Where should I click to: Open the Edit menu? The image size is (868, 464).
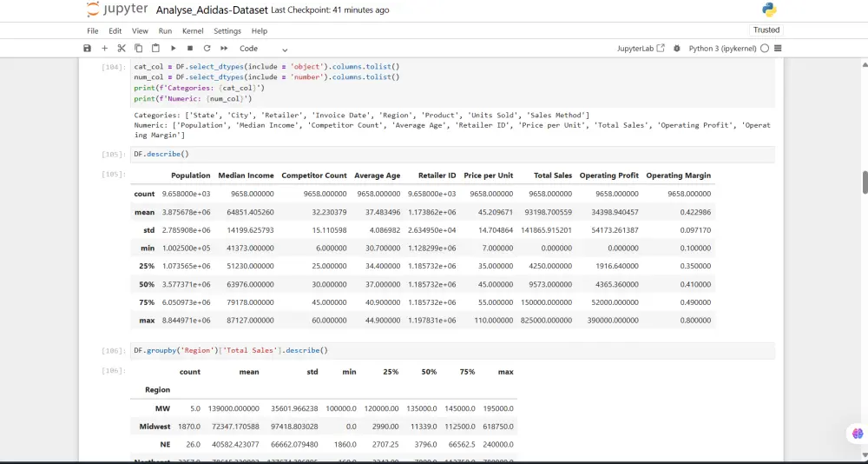(115, 31)
